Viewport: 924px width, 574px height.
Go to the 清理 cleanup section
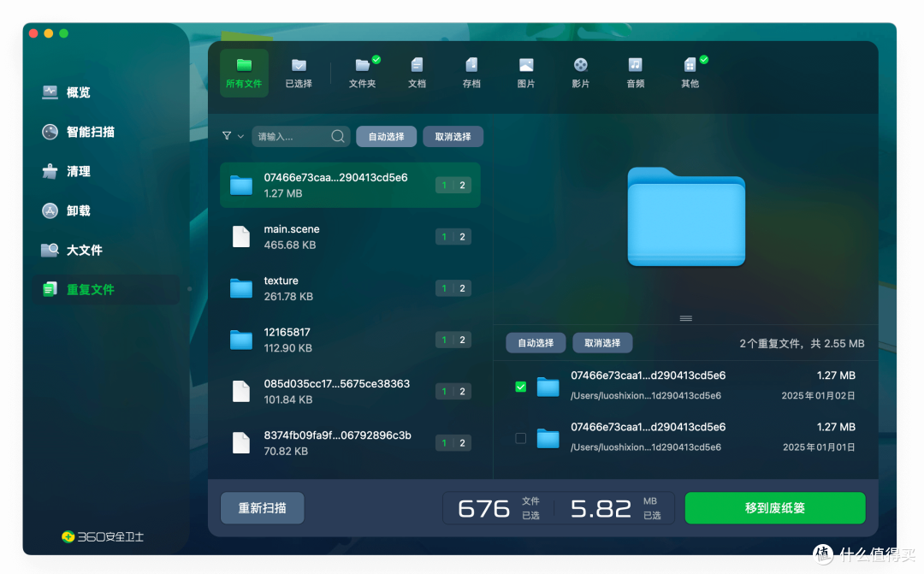click(66, 171)
